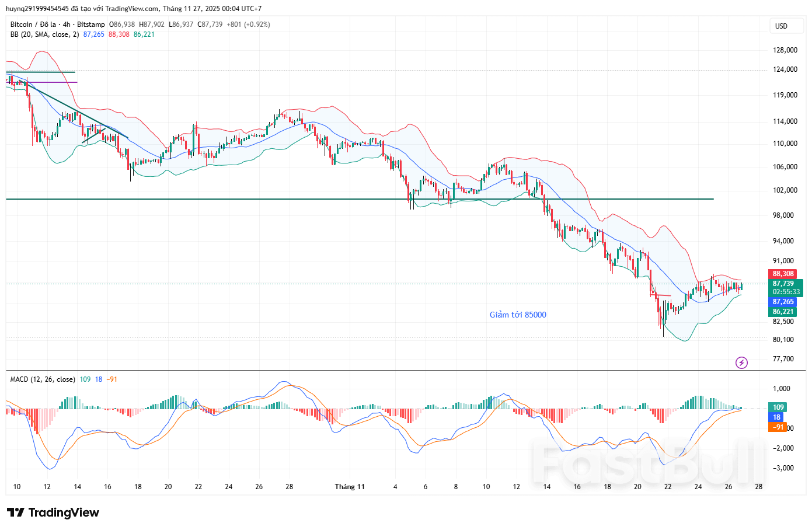Select the MACD (12, 26, close) legend
This screenshot has width=812, height=530.
click(x=43, y=379)
